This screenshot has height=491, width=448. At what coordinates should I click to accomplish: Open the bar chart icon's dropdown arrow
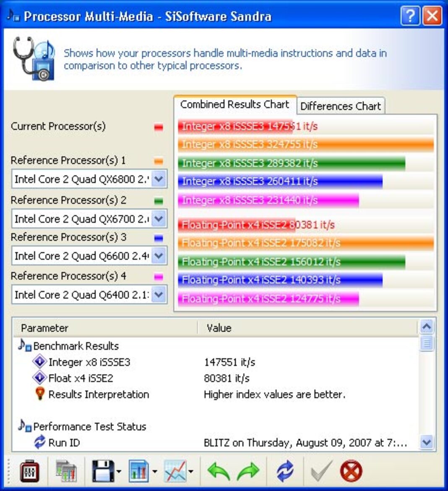[155, 471]
